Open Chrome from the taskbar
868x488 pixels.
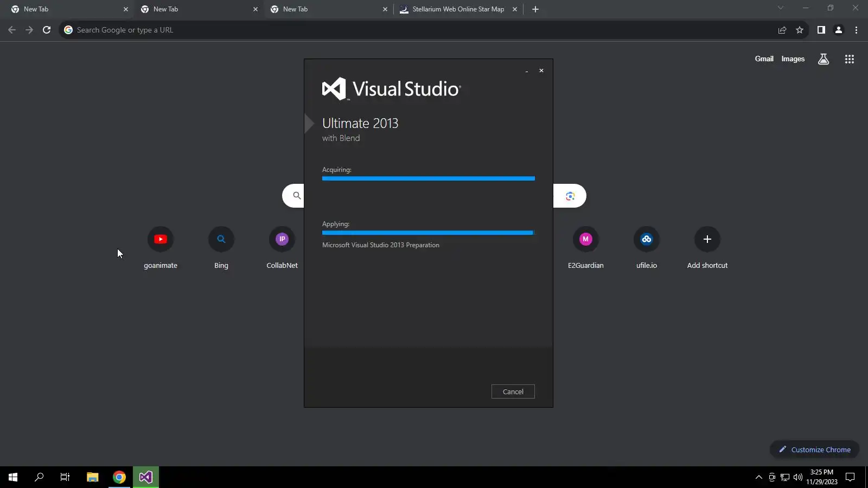pos(119,477)
